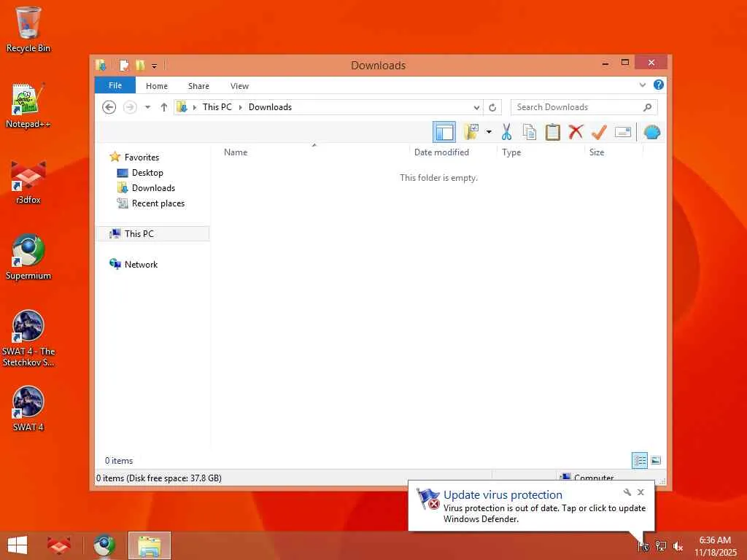Viewport: 747px width, 560px height.
Task: Toggle the navigation pane layout button
Action: click(x=444, y=132)
